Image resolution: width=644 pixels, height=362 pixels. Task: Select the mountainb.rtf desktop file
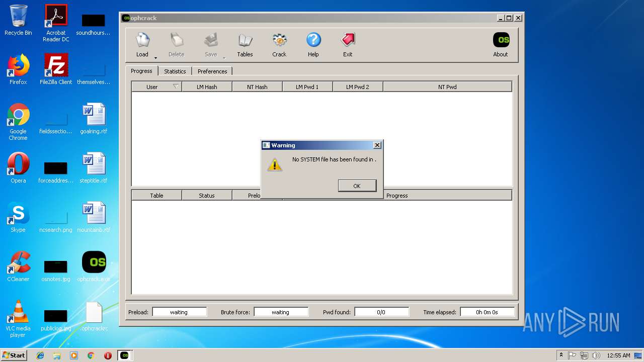[x=94, y=218]
